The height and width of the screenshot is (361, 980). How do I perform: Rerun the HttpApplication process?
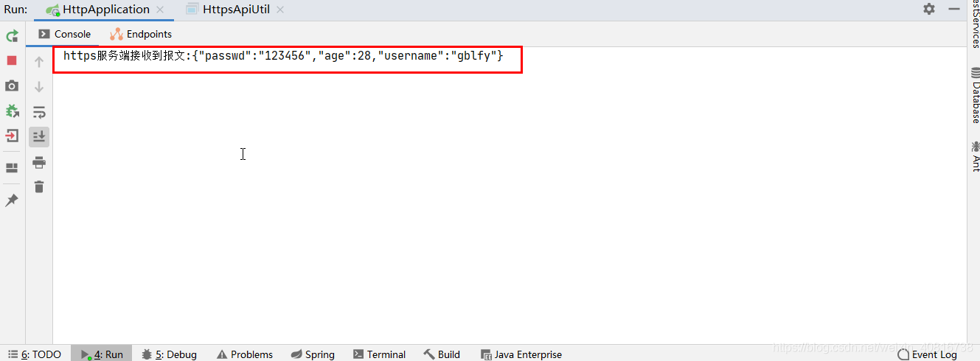tap(12, 35)
